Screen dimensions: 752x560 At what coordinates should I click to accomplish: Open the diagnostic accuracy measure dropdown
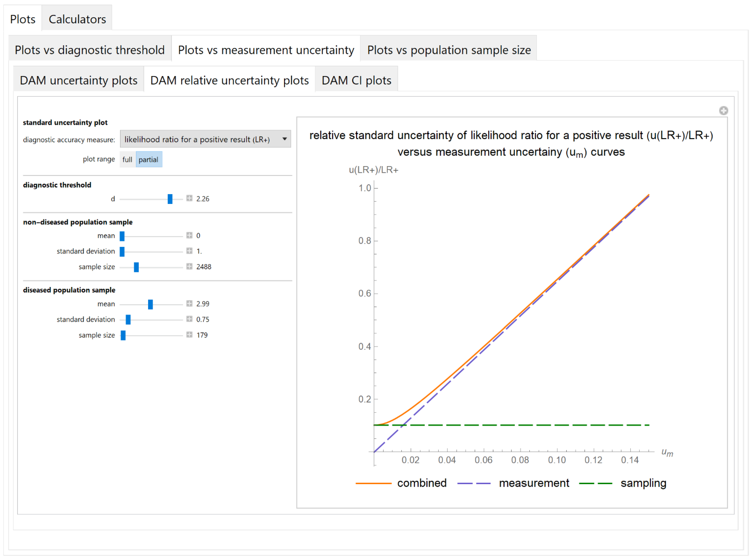pyautogui.click(x=205, y=139)
